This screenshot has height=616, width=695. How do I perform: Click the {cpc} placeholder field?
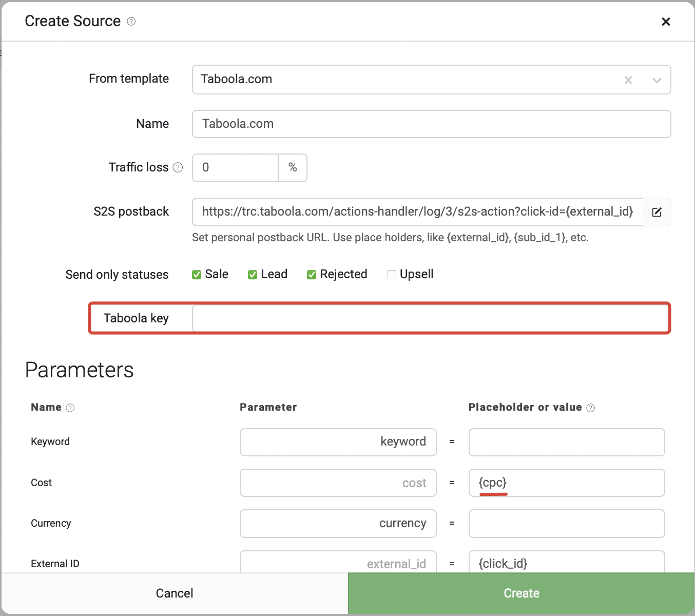[x=567, y=483]
